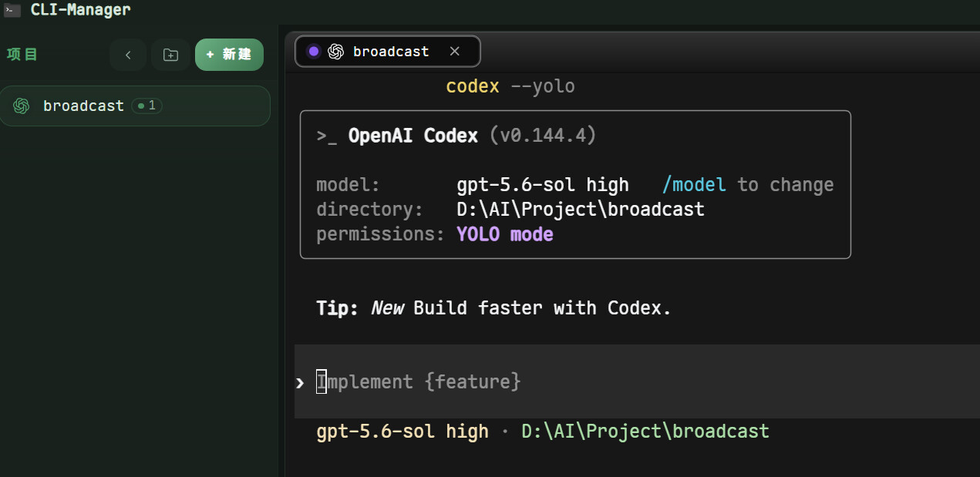The height and width of the screenshot is (477, 980).
Task: Click the /model command text
Action: pyautogui.click(x=694, y=185)
